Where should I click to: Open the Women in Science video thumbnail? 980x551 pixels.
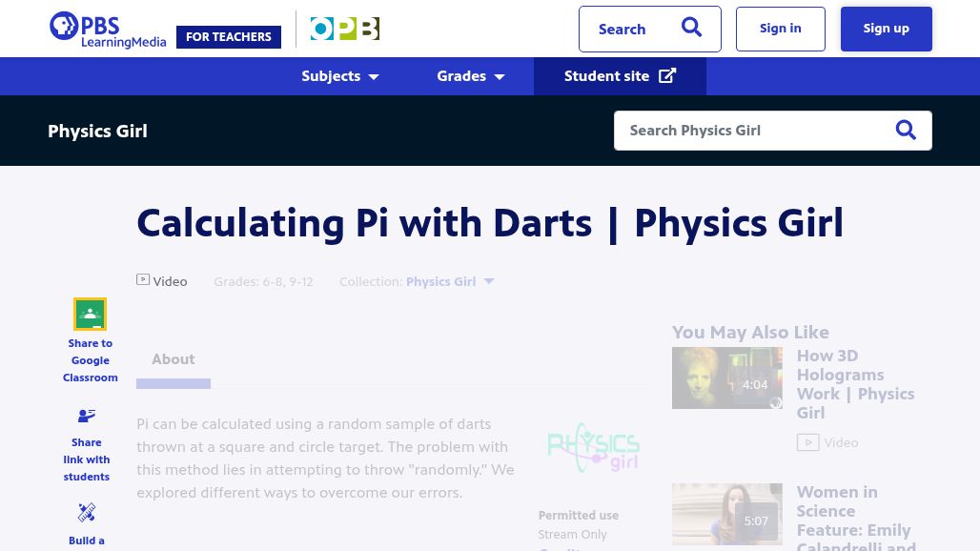[x=726, y=514]
